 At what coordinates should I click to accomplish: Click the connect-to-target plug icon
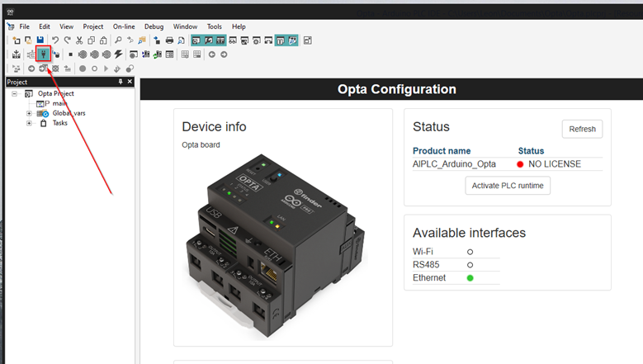pos(43,54)
